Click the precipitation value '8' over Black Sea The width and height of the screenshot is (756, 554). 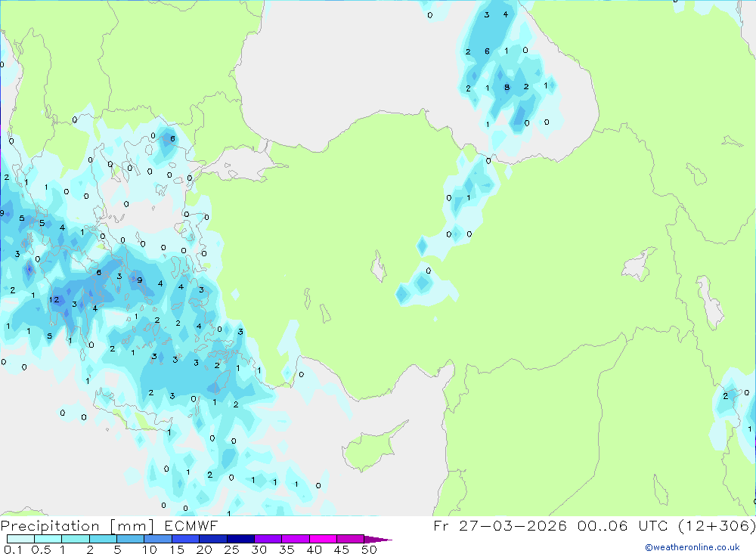pos(507,87)
